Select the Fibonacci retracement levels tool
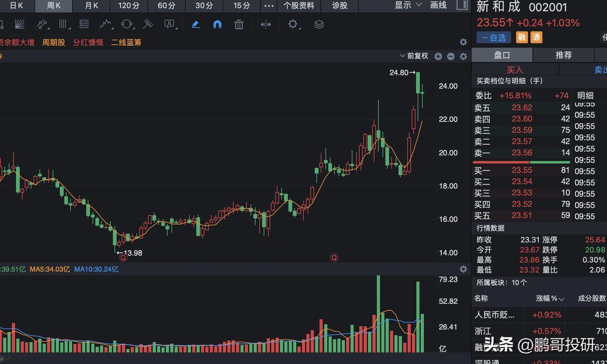Viewport: 607px width, 364px height. tap(84, 24)
